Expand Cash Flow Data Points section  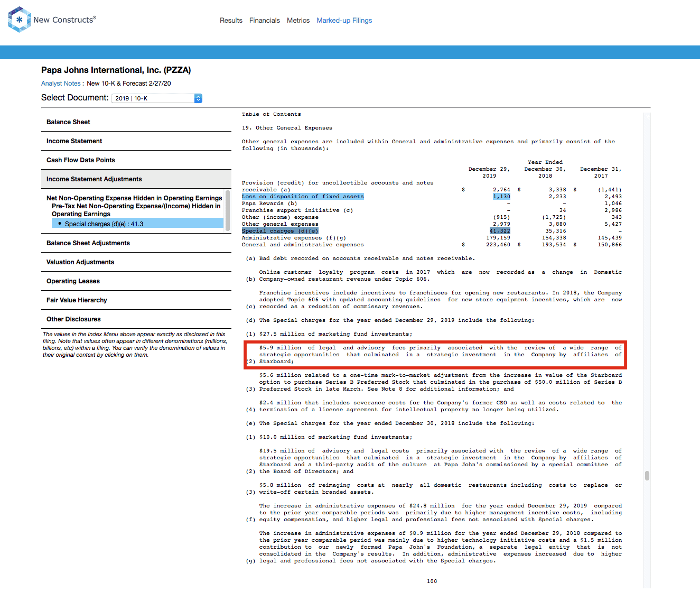point(136,160)
